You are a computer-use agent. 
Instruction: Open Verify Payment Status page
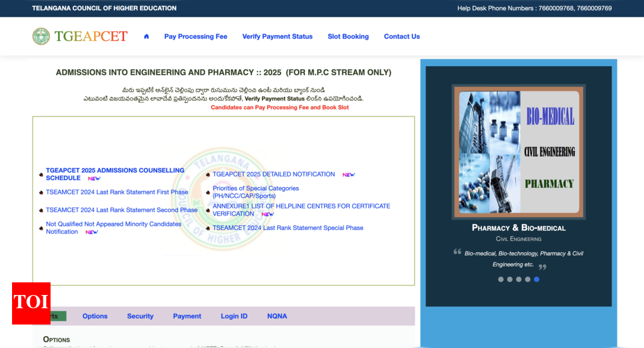point(277,37)
